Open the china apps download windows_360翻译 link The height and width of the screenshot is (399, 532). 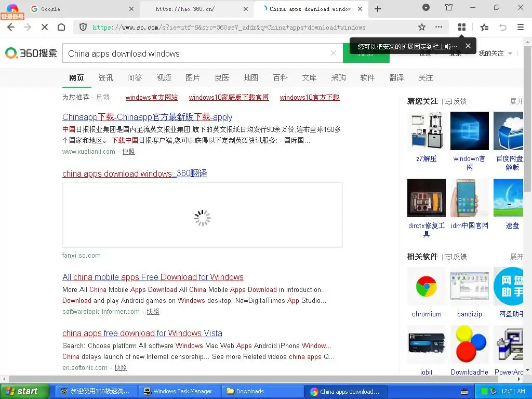click(x=135, y=174)
